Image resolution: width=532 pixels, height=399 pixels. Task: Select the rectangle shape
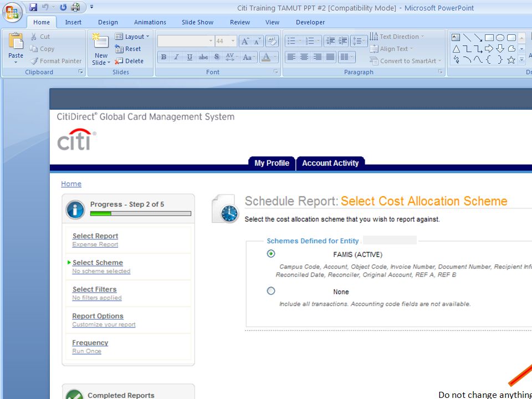pos(489,37)
